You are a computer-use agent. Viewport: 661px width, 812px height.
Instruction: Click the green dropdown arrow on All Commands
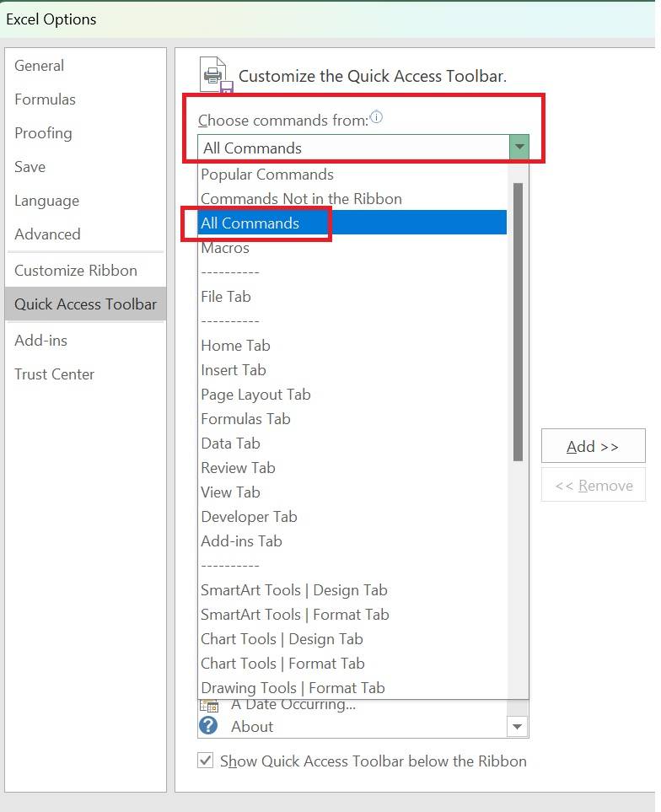pos(519,147)
